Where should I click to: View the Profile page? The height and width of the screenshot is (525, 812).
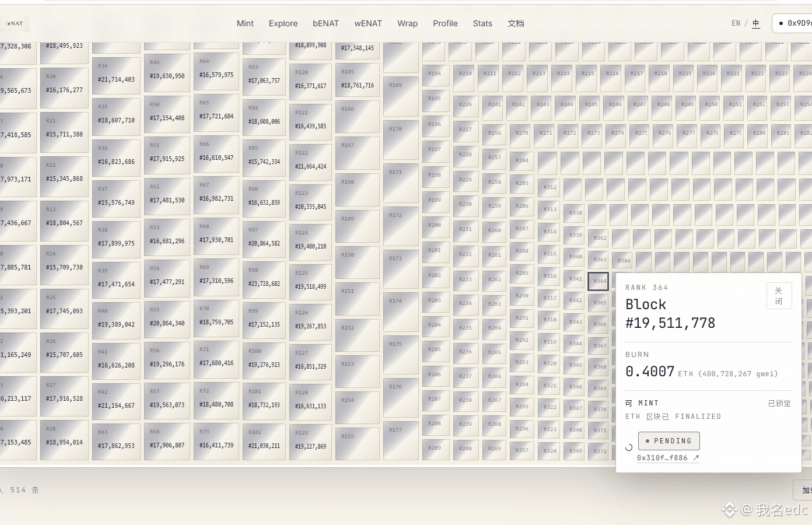point(445,23)
